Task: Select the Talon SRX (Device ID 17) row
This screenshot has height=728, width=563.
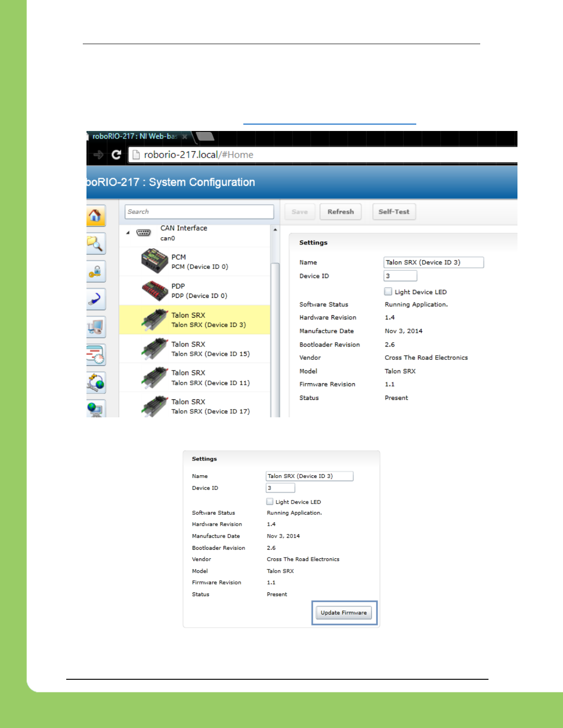Action: [195, 405]
